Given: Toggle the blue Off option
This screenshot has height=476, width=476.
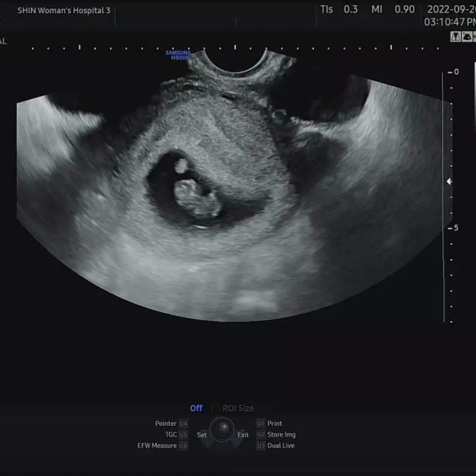Looking at the screenshot, I should click(x=196, y=408).
